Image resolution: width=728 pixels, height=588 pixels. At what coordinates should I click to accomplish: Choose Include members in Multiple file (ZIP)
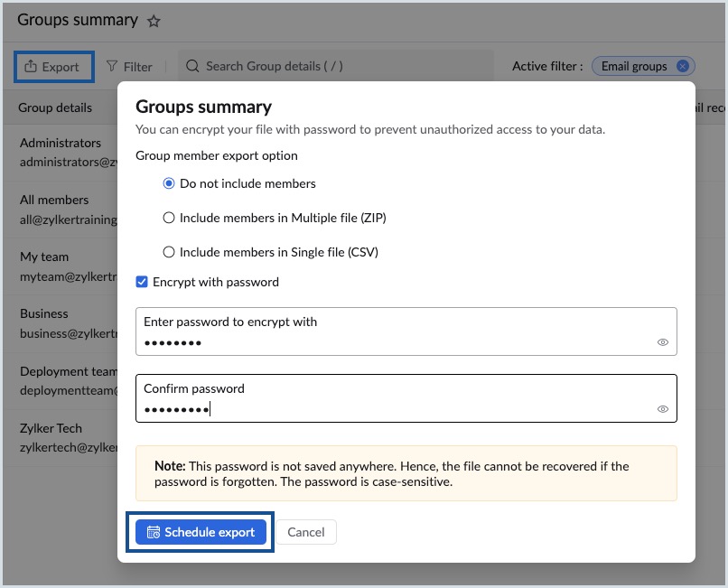tap(167, 217)
